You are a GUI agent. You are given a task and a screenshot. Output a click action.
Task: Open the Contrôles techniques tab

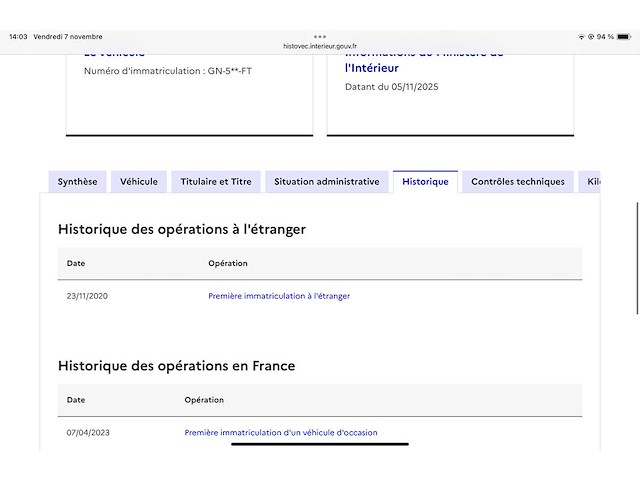(517, 182)
